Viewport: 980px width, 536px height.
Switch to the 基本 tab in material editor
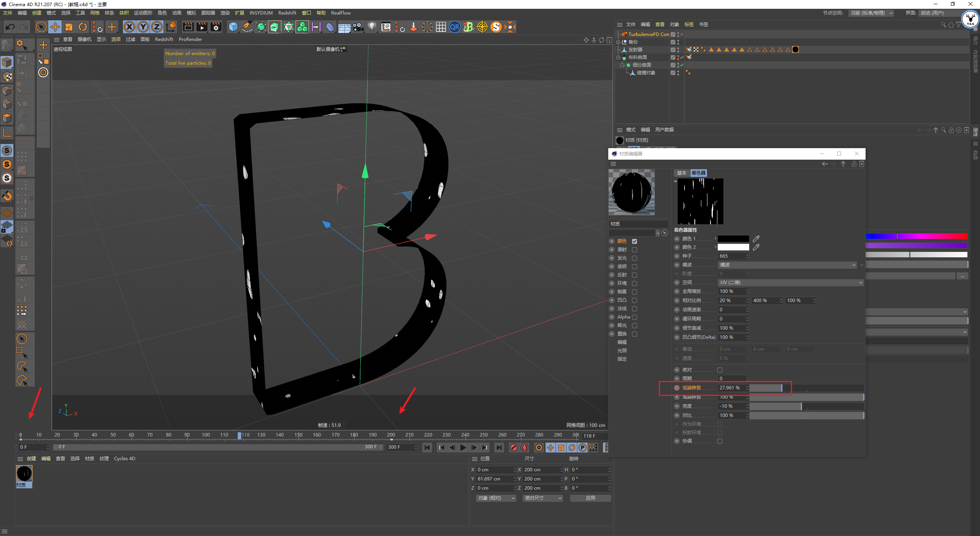point(682,173)
